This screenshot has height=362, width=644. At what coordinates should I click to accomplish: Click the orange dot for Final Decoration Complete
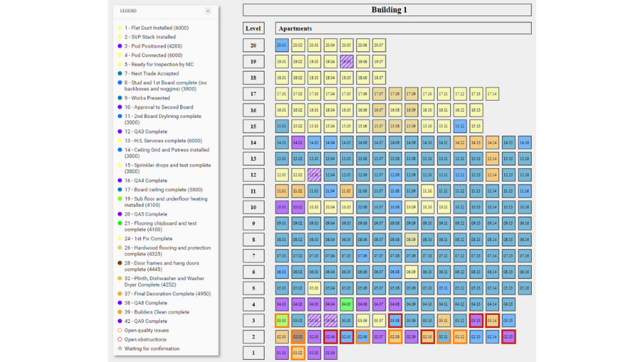pos(120,294)
